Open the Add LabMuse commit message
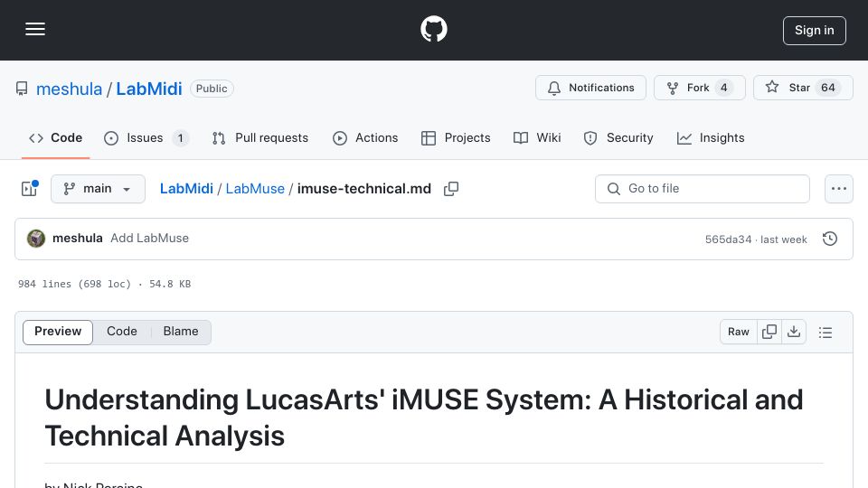868x488 pixels. pyautogui.click(x=149, y=238)
